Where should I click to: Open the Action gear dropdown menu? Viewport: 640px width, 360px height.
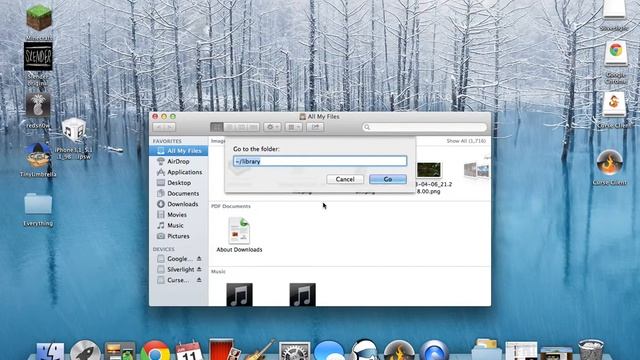272,127
